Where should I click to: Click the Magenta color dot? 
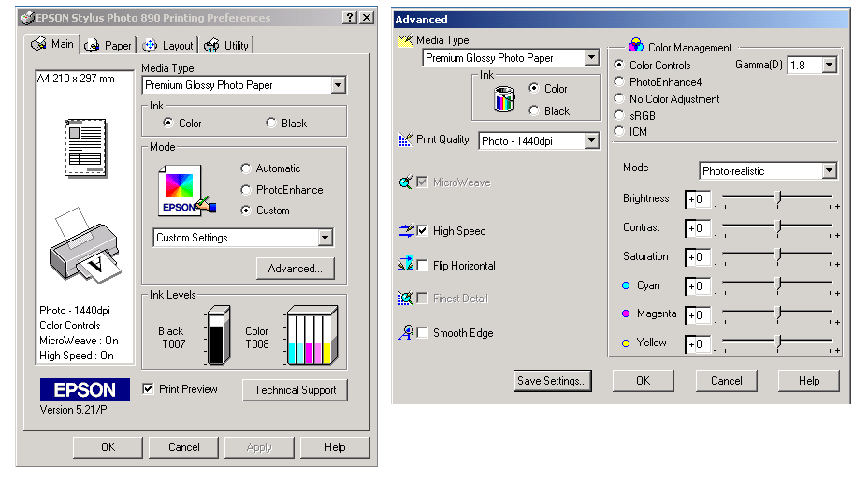tap(626, 313)
